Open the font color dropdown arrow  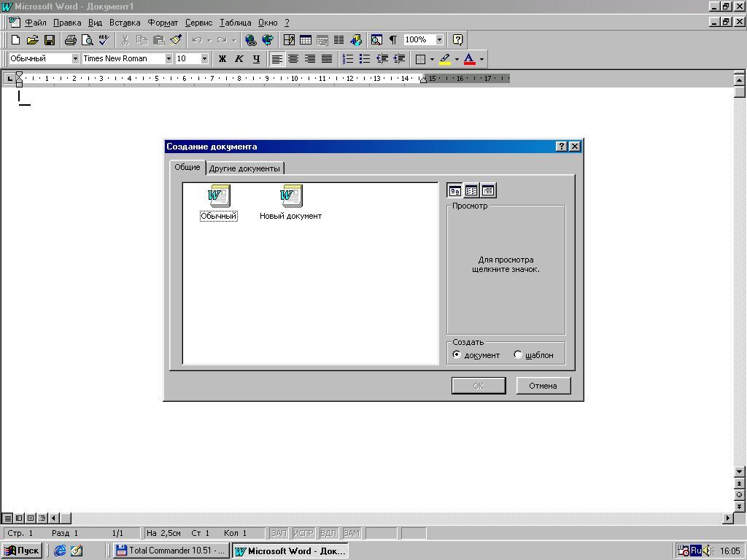tap(481, 59)
